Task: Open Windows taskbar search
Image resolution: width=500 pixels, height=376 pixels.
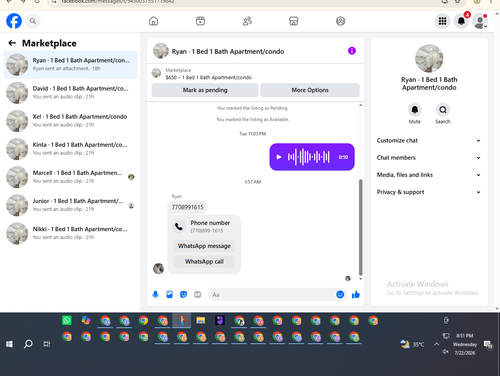Action: point(28,344)
